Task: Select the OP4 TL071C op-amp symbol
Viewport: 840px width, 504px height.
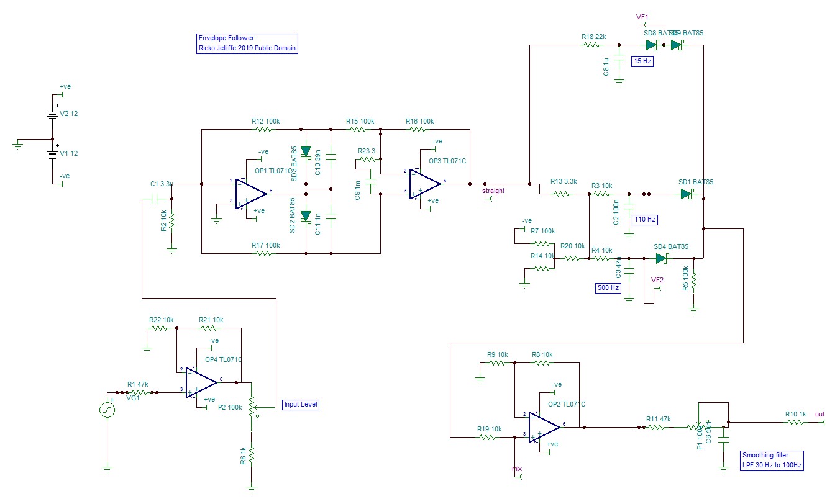Action: click(x=200, y=382)
